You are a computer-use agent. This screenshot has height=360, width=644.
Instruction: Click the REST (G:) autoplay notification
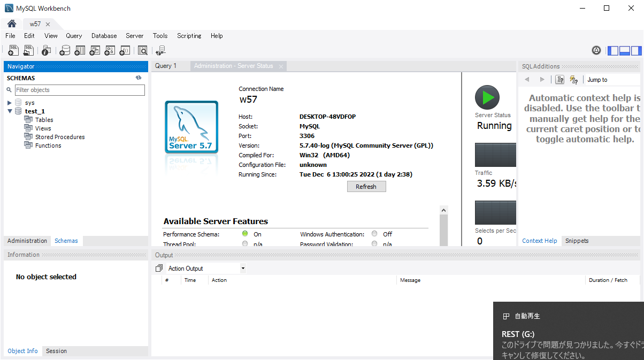click(x=569, y=331)
